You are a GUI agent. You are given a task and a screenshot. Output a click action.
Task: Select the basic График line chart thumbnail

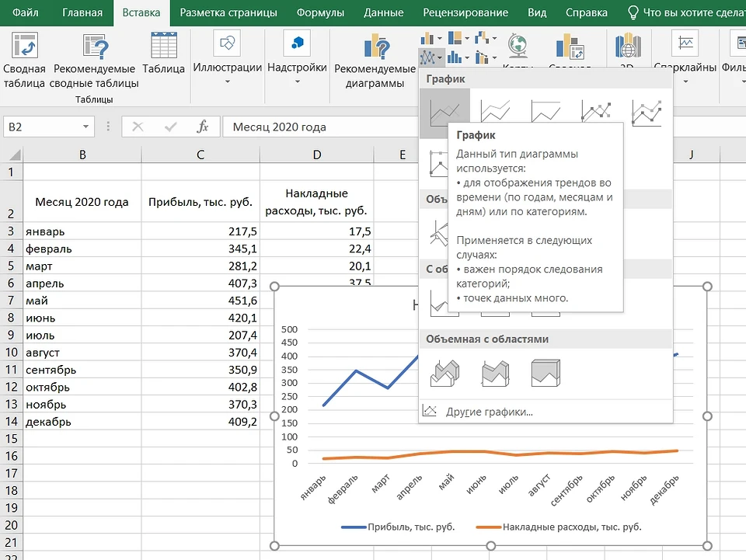click(444, 113)
